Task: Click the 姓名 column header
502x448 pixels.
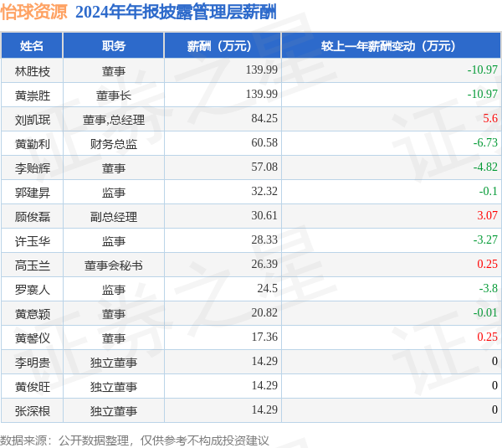Action: [32, 46]
